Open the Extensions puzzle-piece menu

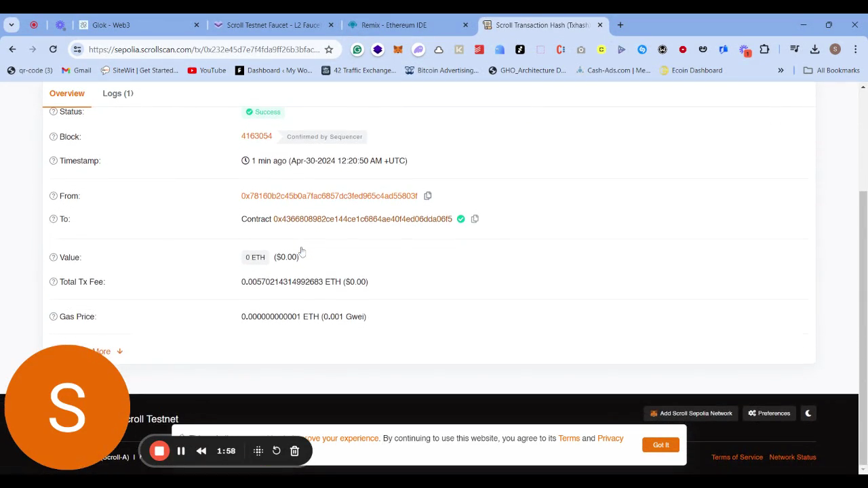click(764, 49)
